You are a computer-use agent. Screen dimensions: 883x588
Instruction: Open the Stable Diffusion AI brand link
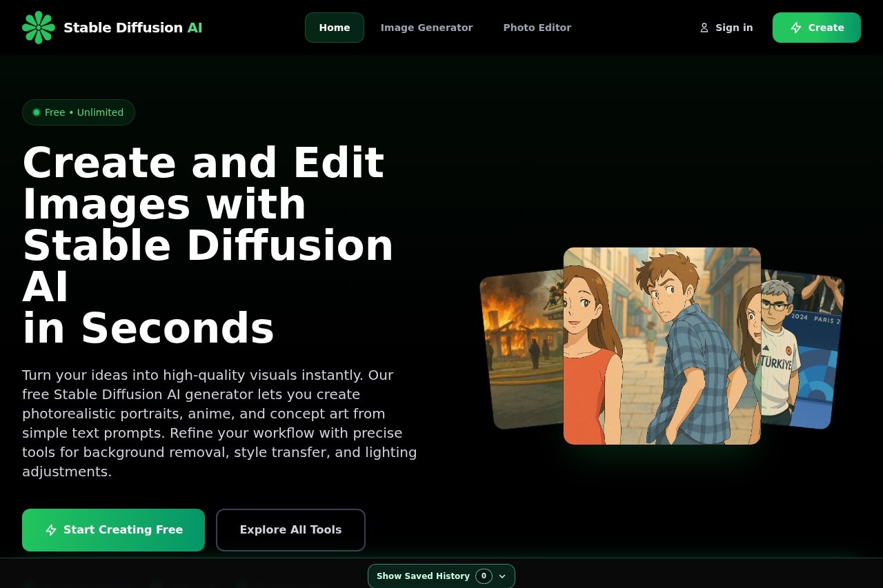coord(112,28)
